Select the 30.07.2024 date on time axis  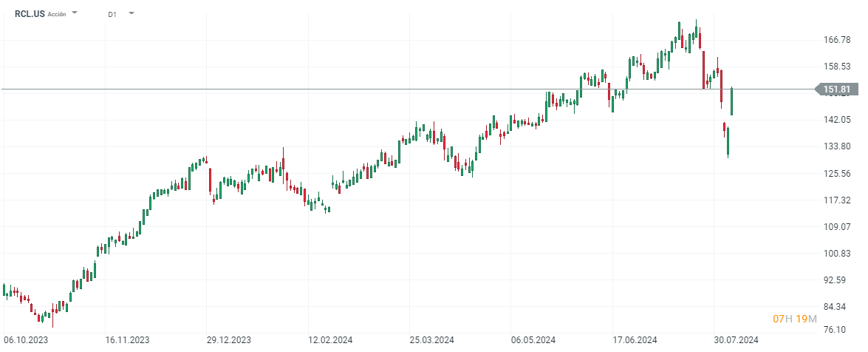coord(735,340)
